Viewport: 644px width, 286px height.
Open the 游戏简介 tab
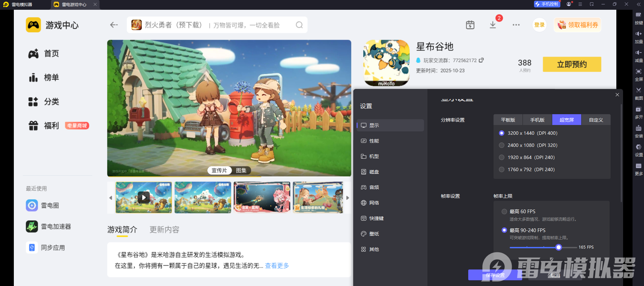tap(122, 230)
